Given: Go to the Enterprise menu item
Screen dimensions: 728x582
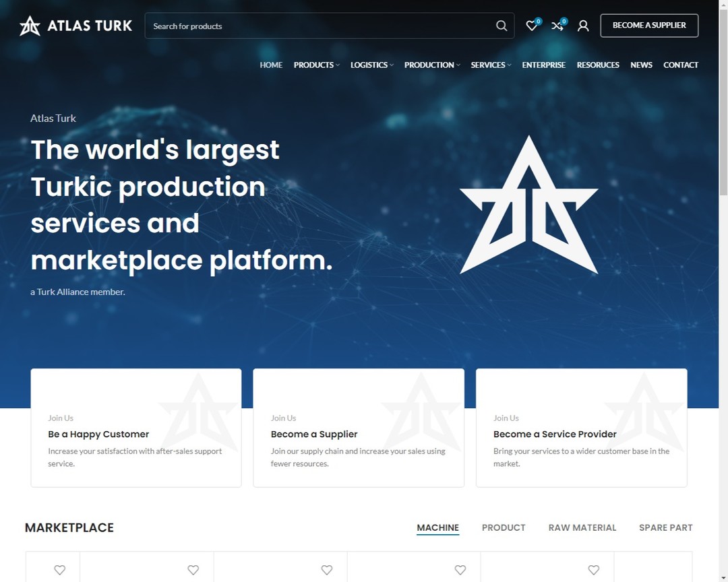Looking at the screenshot, I should pos(543,65).
